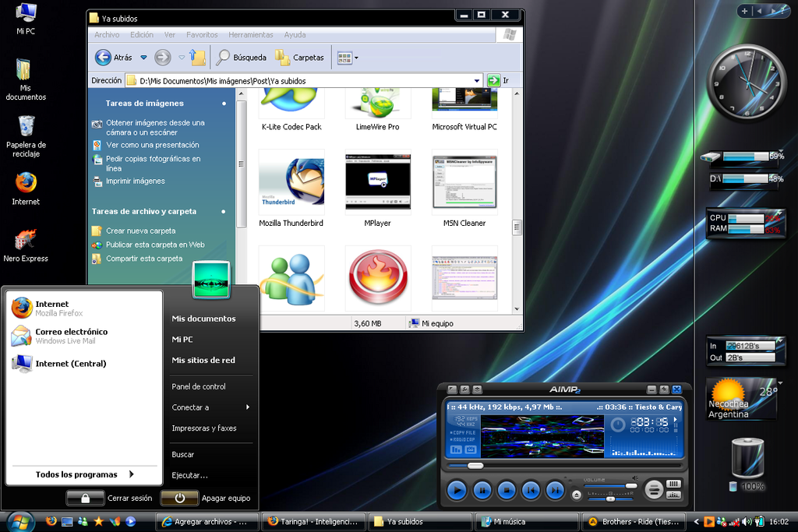Screen dimensions: 798x532
Task: Open the Archivo menu
Action: point(107,34)
